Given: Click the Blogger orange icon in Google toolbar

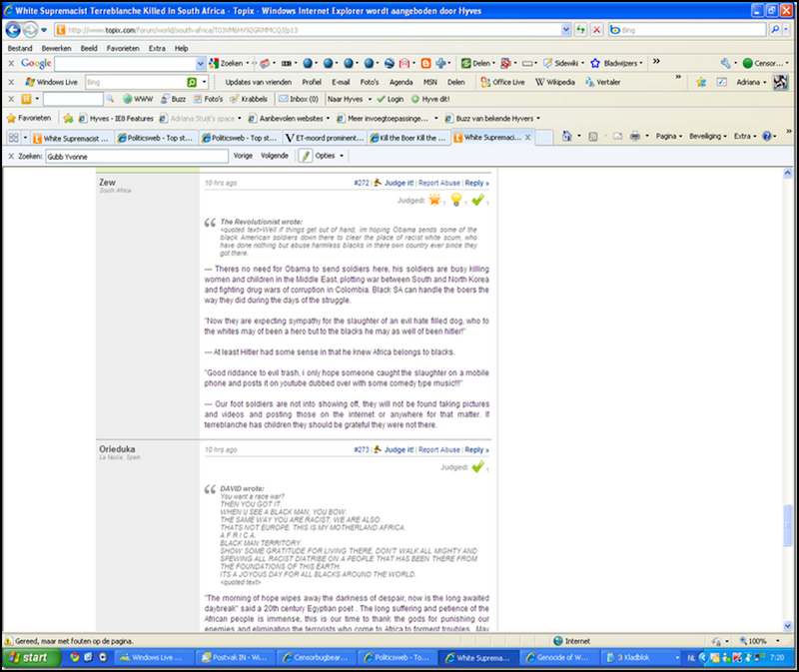Looking at the screenshot, I should point(426,63).
